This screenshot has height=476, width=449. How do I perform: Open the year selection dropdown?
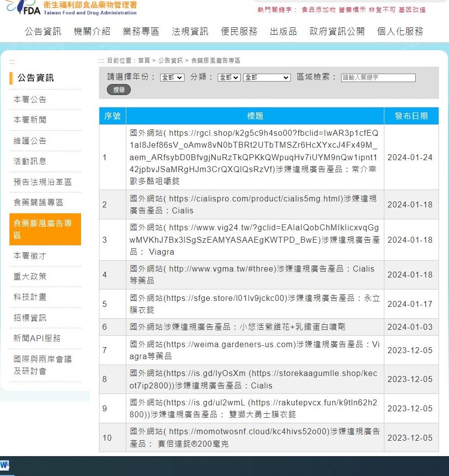point(172,78)
